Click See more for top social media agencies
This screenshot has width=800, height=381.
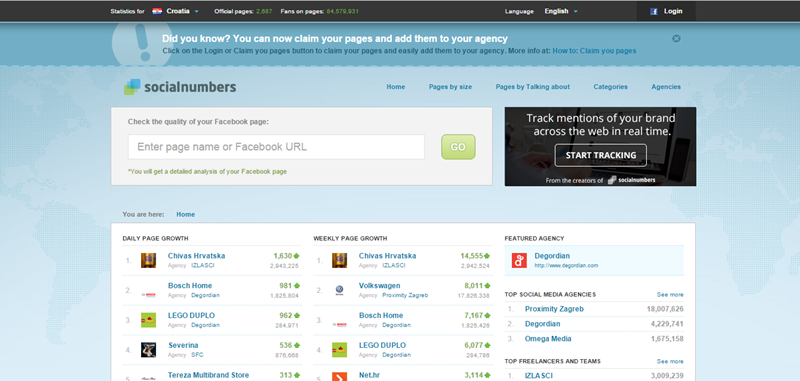670,294
